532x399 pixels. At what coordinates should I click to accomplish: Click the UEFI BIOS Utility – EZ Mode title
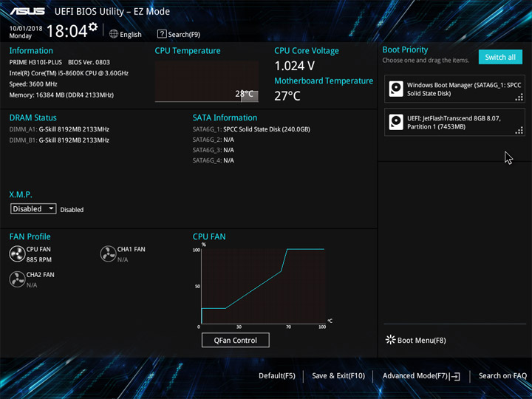tap(112, 12)
